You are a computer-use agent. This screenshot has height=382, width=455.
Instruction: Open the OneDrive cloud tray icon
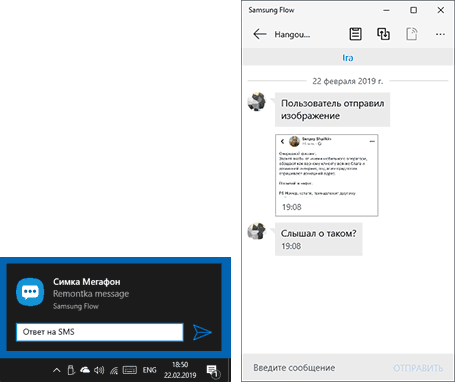pos(85,370)
